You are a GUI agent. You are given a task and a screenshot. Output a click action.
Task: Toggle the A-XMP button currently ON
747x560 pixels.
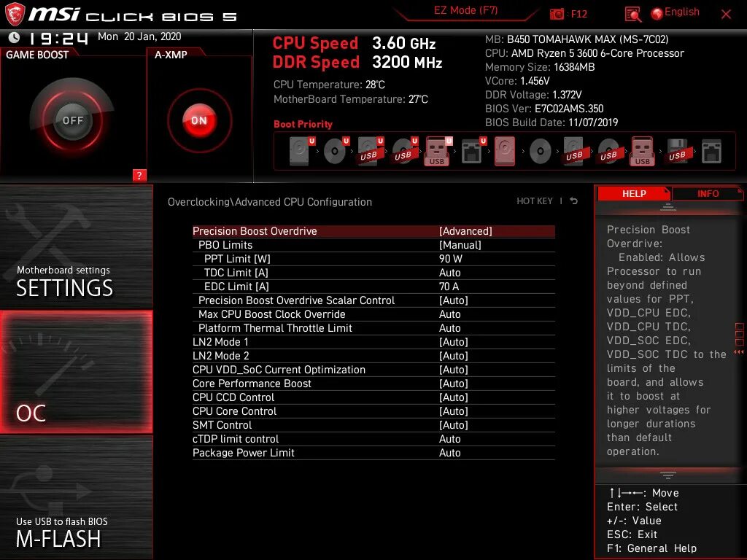pyautogui.click(x=199, y=120)
